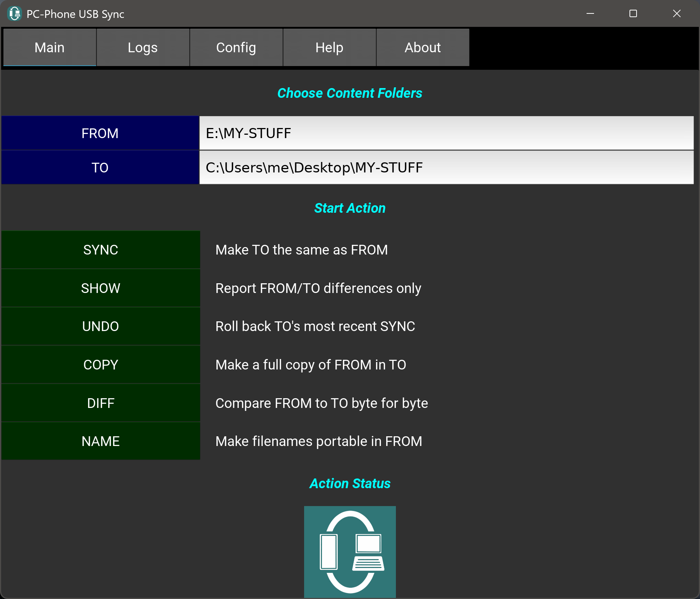
Task: Run the DIFF byte comparison
Action: point(100,403)
